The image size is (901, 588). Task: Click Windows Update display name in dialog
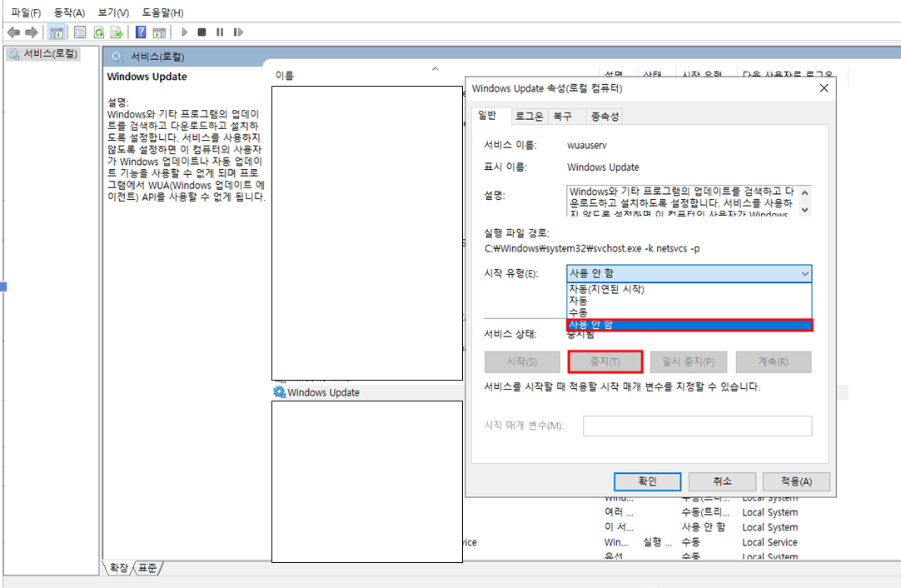click(603, 167)
